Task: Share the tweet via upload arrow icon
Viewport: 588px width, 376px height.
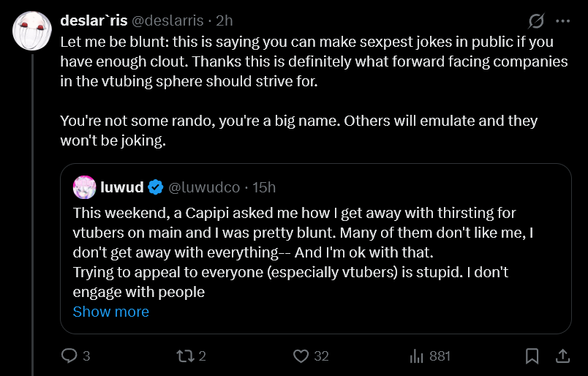Action: pos(562,356)
